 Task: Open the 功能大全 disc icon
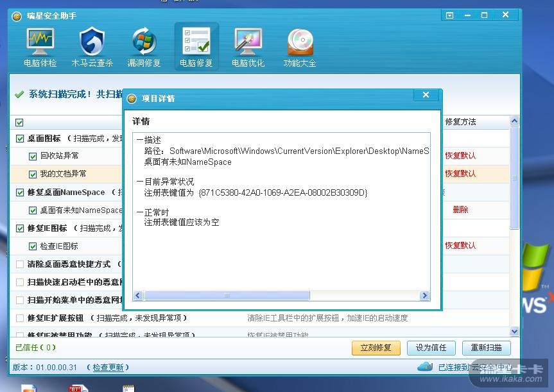300,47
